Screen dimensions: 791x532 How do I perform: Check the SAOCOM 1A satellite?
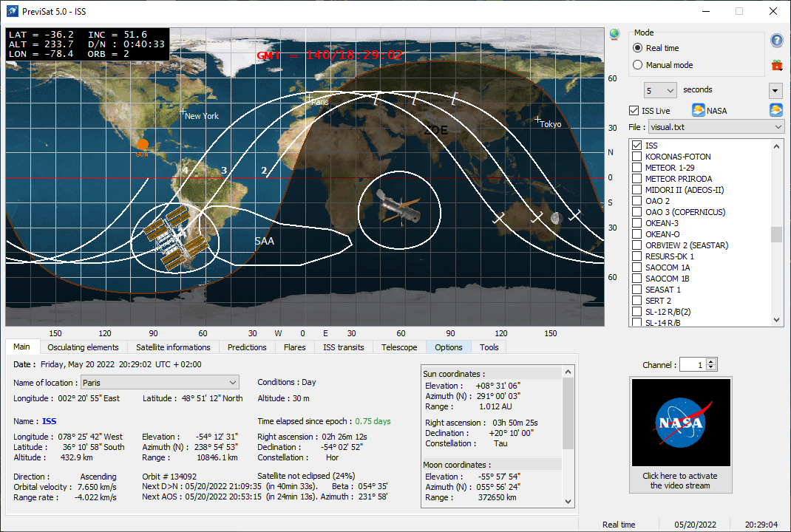[x=636, y=267]
